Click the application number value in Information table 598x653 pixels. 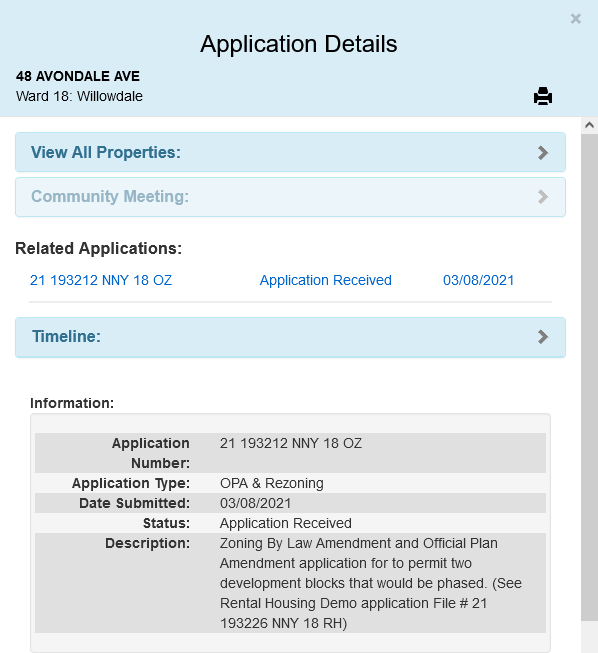pyautogui.click(x=291, y=443)
